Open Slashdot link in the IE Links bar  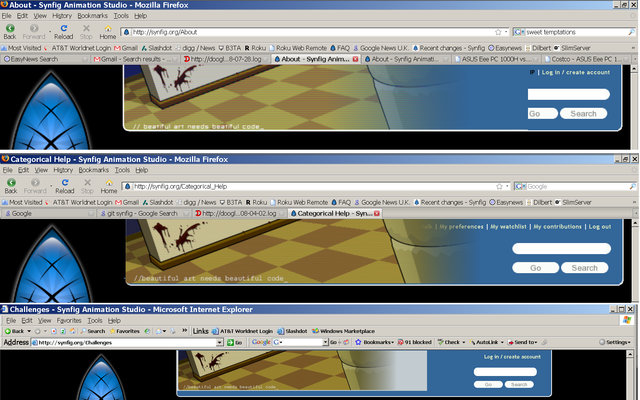pos(292,331)
